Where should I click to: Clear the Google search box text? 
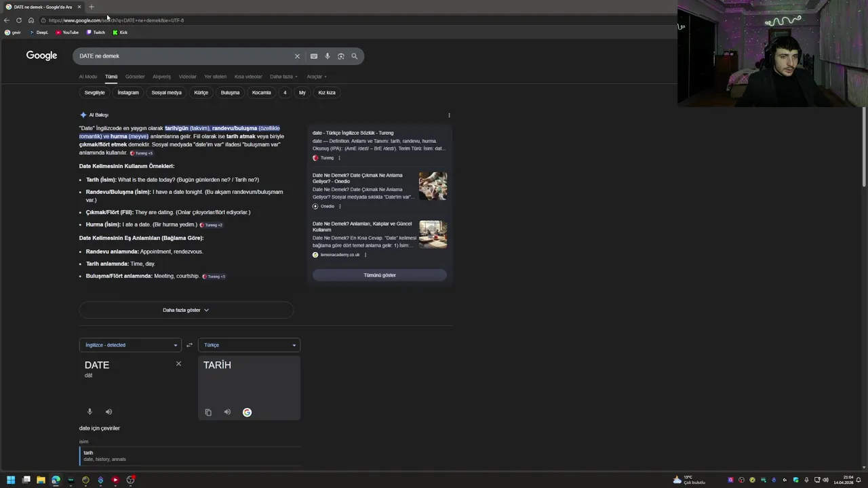point(297,56)
